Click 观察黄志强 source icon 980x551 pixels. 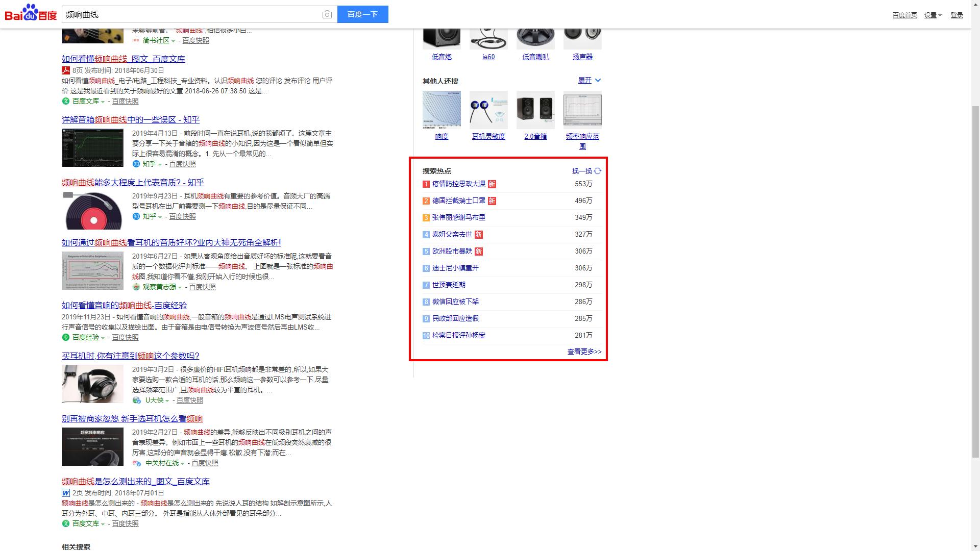(x=136, y=287)
